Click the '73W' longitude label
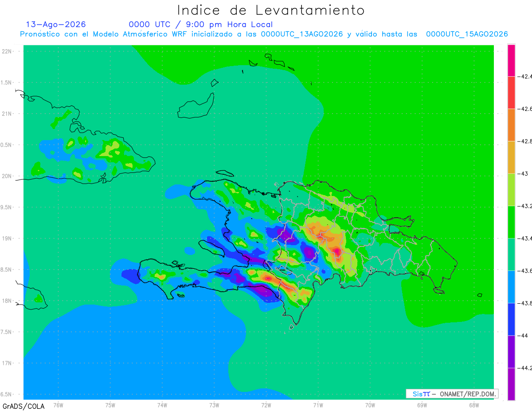The width and height of the screenshot is (532, 411). [x=214, y=405]
